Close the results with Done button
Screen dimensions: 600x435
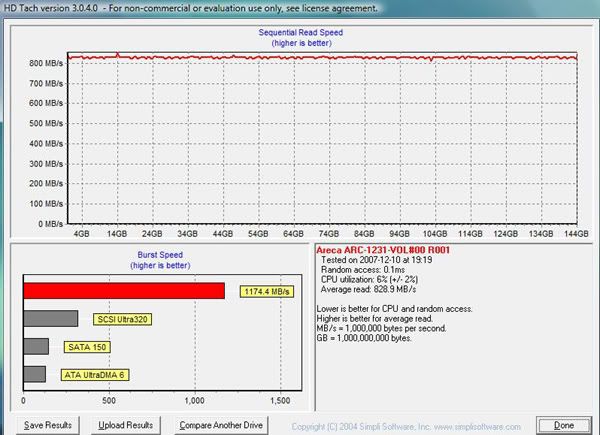click(563, 425)
